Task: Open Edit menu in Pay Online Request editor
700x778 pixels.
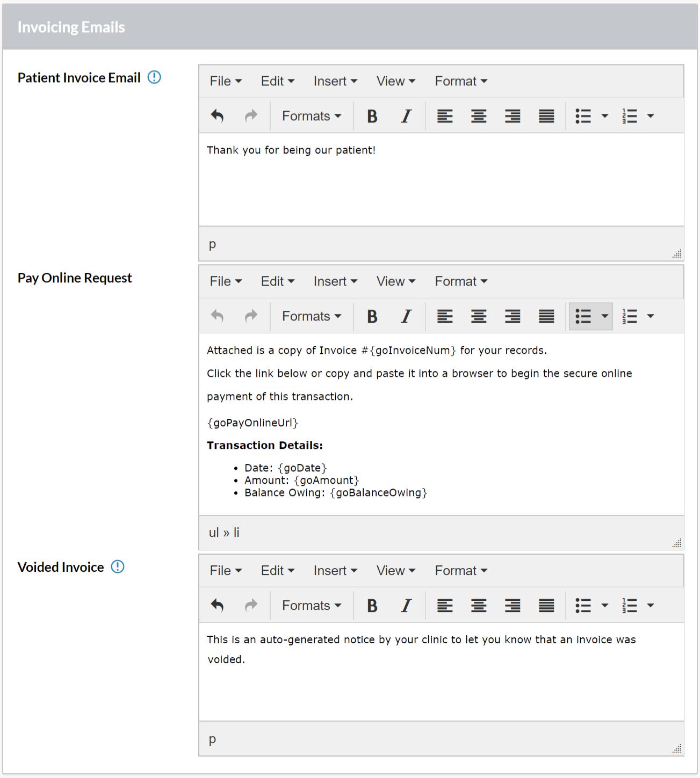Action: click(x=278, y=281)
